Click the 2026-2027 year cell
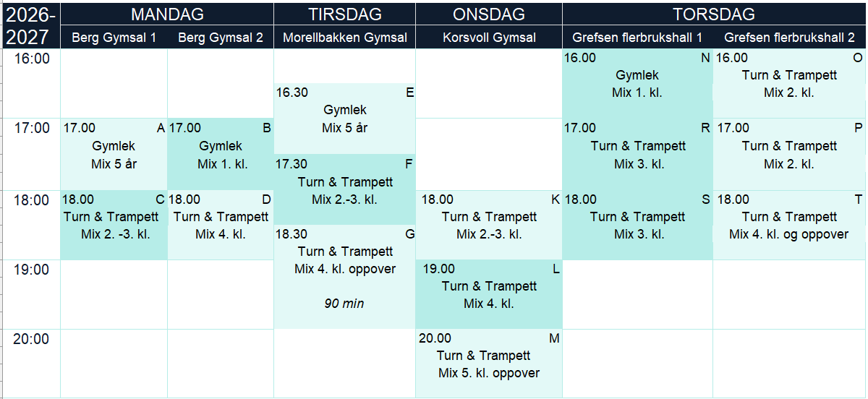 pyautogui.click(x=31, y=26)
